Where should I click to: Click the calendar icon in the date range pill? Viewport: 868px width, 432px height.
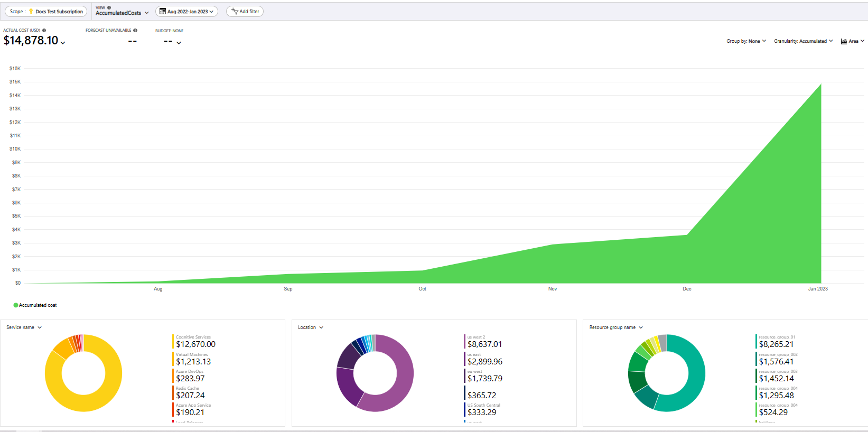click(163, 12)
